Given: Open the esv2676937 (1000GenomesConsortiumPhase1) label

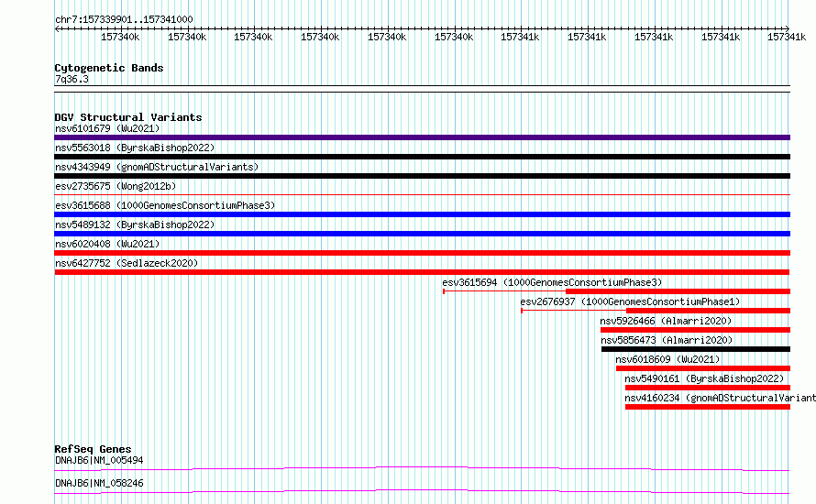Looking at the screenshot, I should [x=630, y=301].
